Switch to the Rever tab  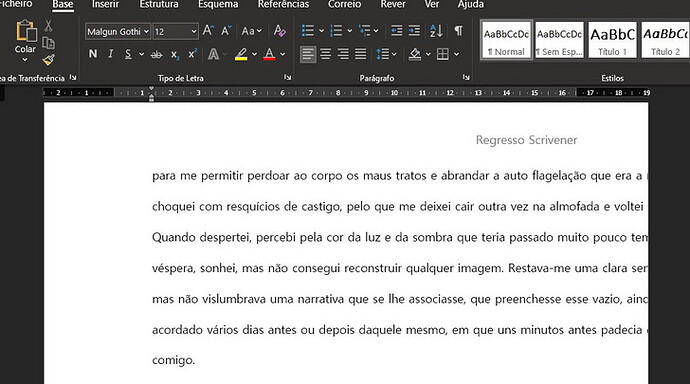pos(393,4)
